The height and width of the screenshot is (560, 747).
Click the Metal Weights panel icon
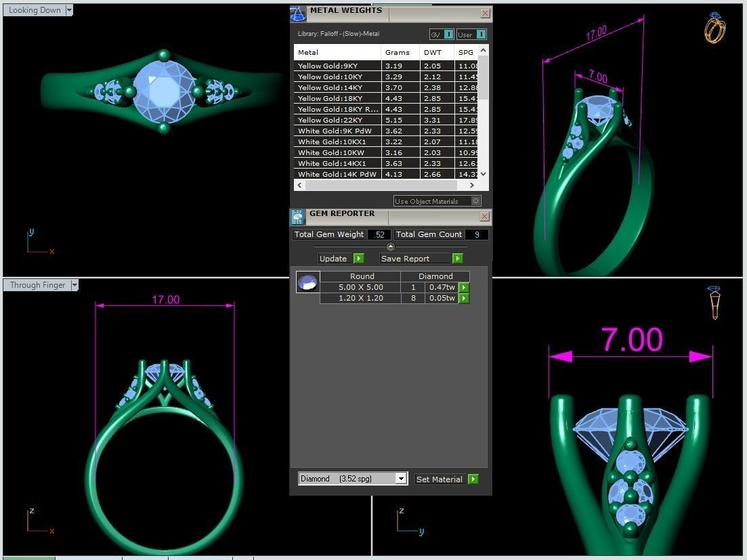click(298, 14)
